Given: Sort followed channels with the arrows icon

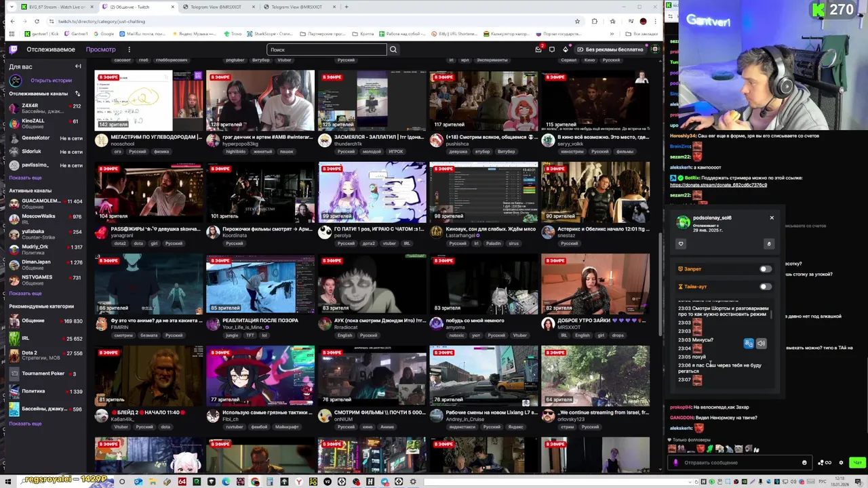Looking at the screenshot, I should pos(77,94).
